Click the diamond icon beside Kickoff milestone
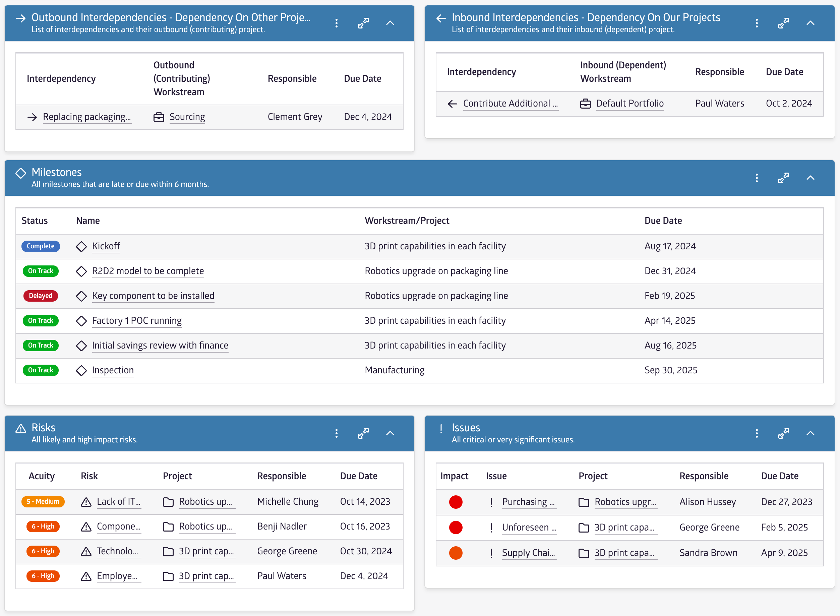 point(81,246)
